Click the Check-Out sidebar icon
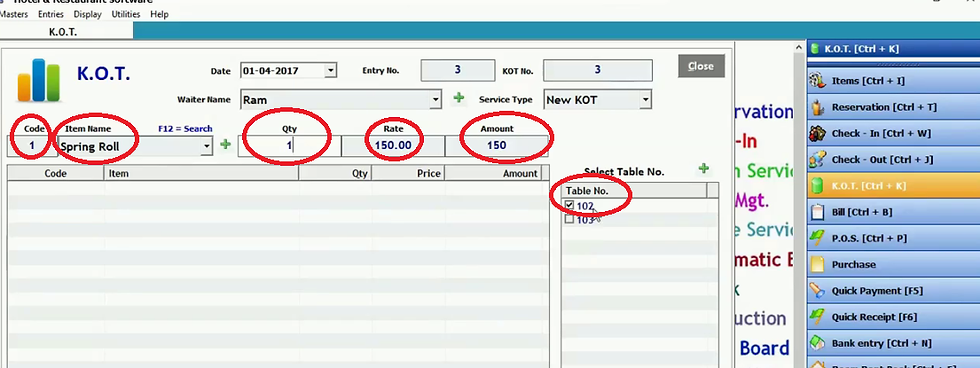Image resolution: width=980 pixels, height=368 pixels. 817,159
